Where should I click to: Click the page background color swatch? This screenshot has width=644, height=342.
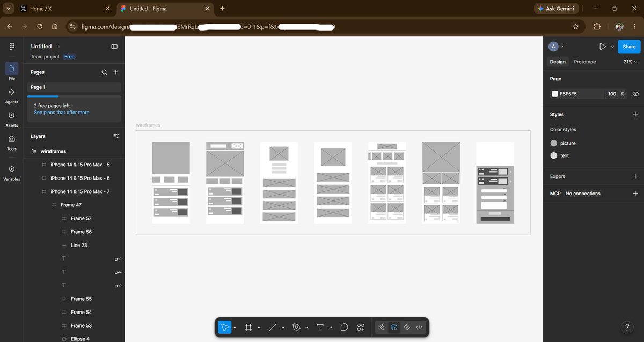tap(555, 94)
